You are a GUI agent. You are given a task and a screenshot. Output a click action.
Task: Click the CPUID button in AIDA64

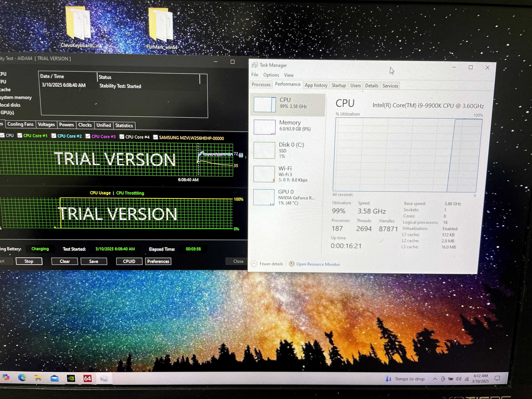click(x=129, y=261)
